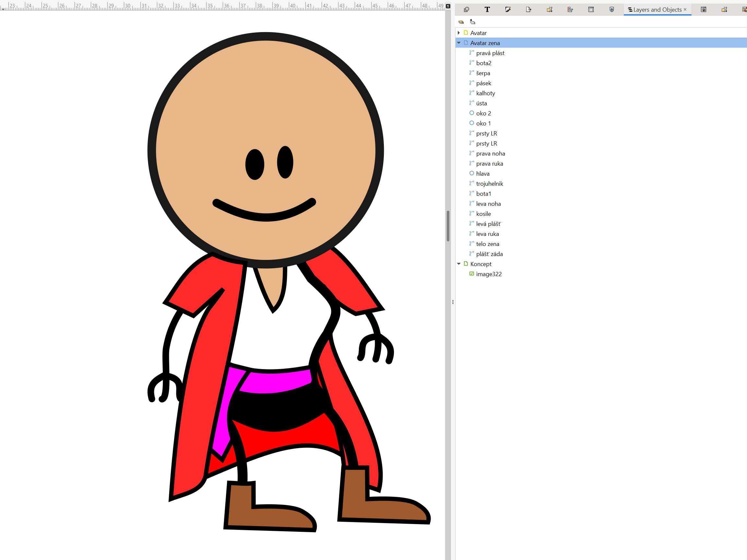
Task: Select the šerpa path object
Action: tap(483, 73)
